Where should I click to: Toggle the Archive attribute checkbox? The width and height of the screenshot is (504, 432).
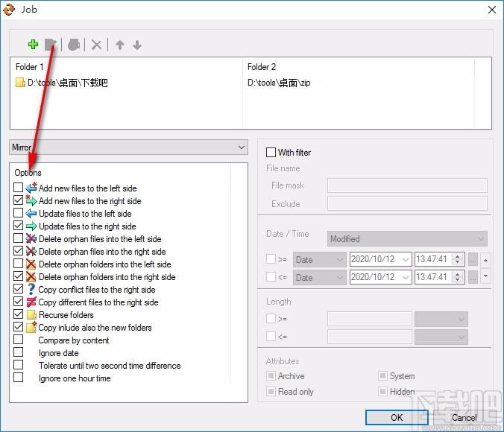[x=271, y=375]
